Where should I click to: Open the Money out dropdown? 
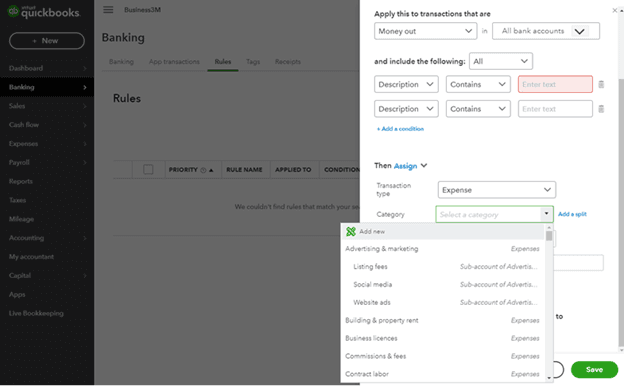(x=425, y=31)
